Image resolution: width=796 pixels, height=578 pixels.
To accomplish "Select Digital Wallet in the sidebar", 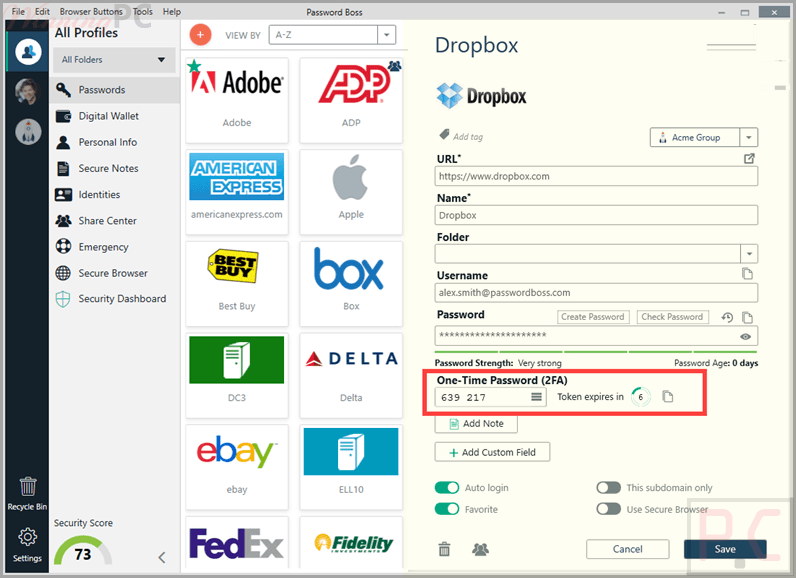I will pos(115,116).
